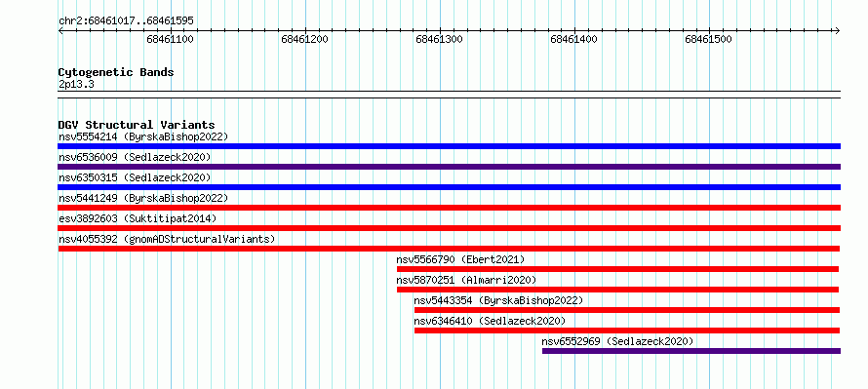Open nsv4055392 (gnomADStructuralVariants) label
The height and width of the screenshot is (389, 868).
pyautogui.click(x=167, y=239)
